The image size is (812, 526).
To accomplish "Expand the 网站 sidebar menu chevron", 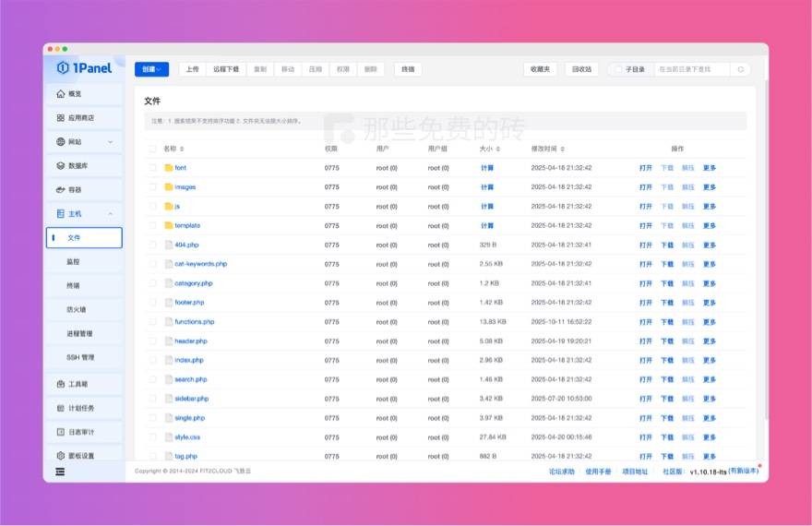I will (111, 142).
